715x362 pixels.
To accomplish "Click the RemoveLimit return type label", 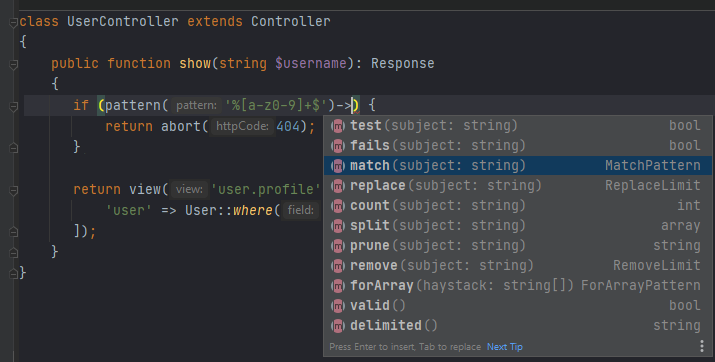I will pos(657,265).
